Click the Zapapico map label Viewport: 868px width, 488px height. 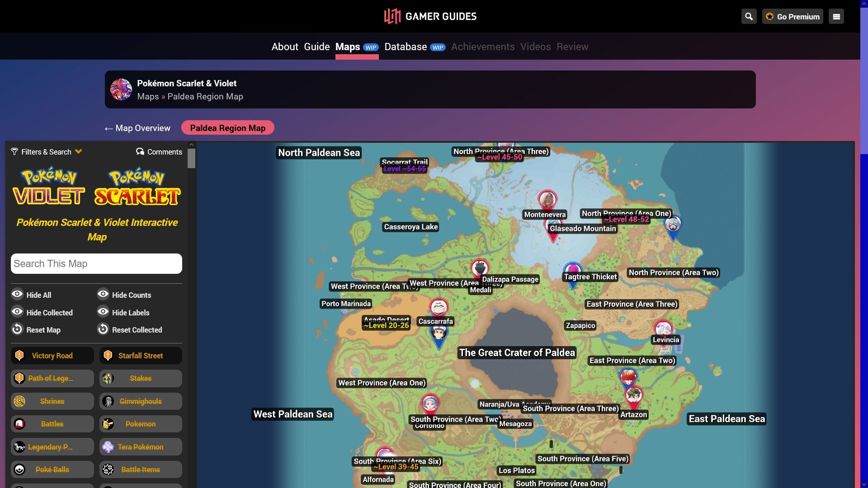pos(580,325)
